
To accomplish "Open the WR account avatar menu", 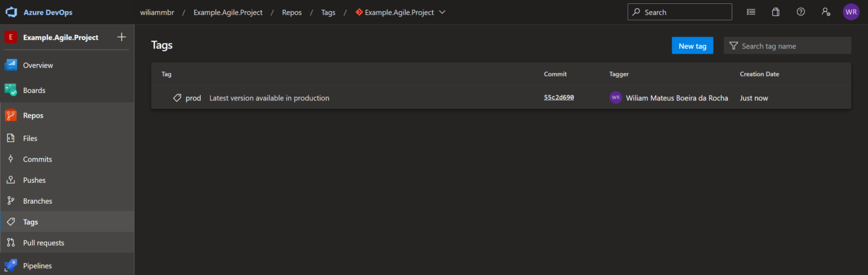I will tap(851, 12).
